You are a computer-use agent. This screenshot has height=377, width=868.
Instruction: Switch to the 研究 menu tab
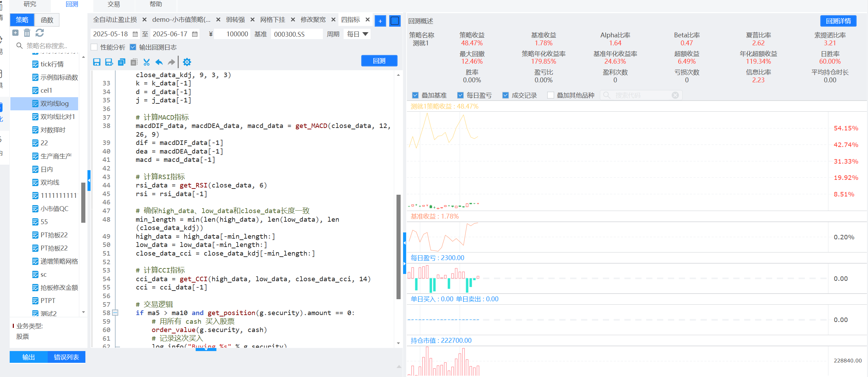pyautogui.click(x=30, y=4)
